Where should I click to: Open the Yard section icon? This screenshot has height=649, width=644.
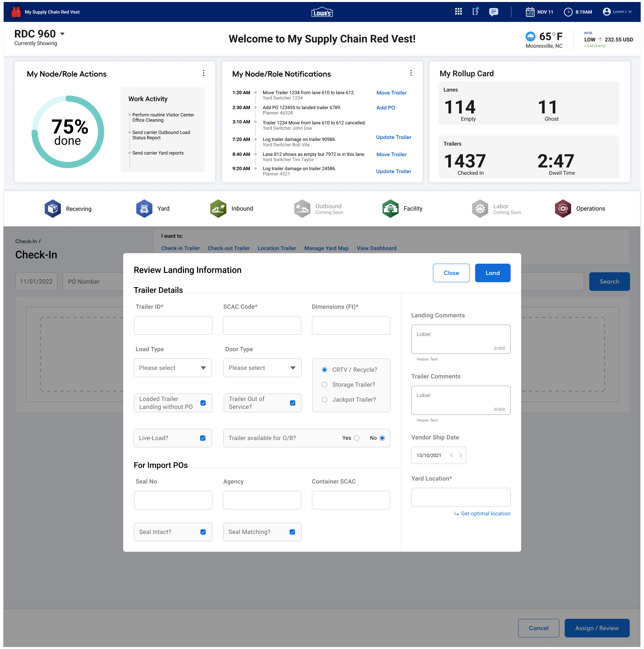coord(144,208)
